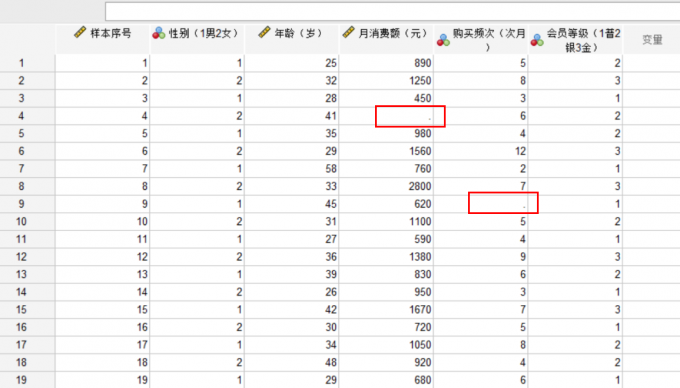Click the monthly spend cell 980
Viewport: 680px width, 388px height.
(x=386, y=134)
